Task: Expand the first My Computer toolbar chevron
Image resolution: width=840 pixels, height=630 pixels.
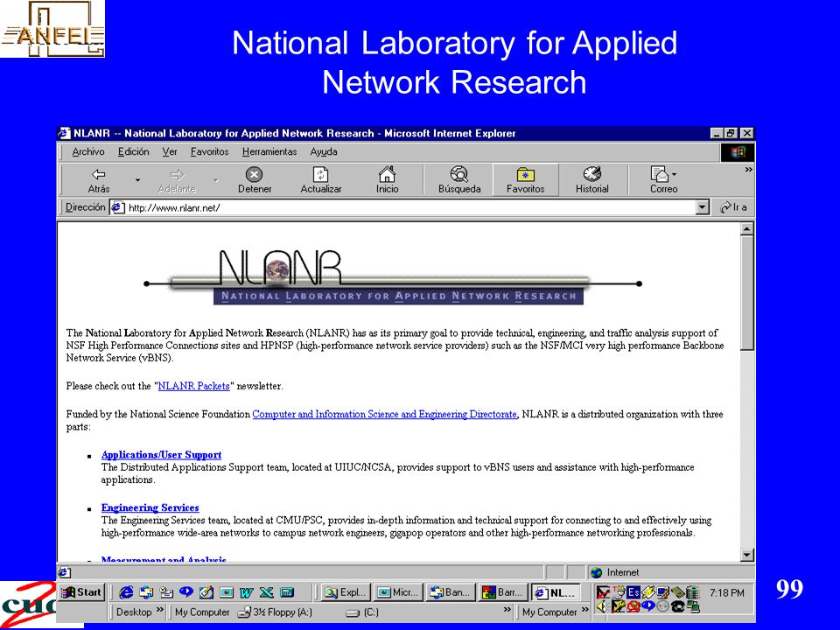Action: pyautogui.click(x=507, y=610)
